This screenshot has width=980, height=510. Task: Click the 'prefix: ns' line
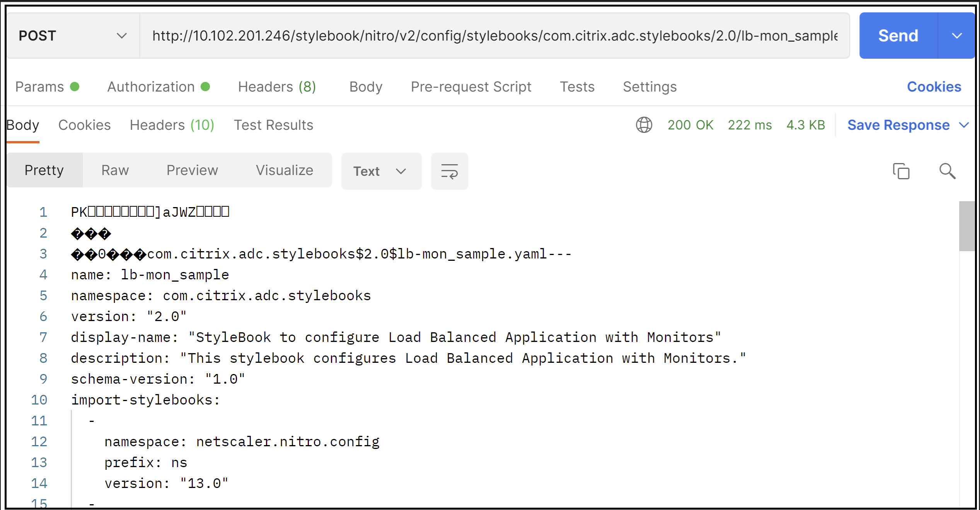(x=146, y=462)
